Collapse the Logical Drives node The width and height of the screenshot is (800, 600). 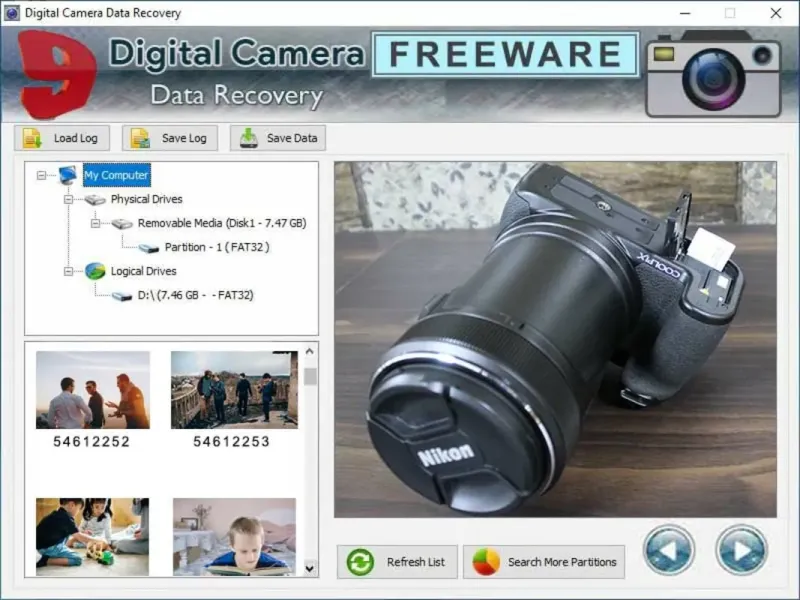point(68,271)
